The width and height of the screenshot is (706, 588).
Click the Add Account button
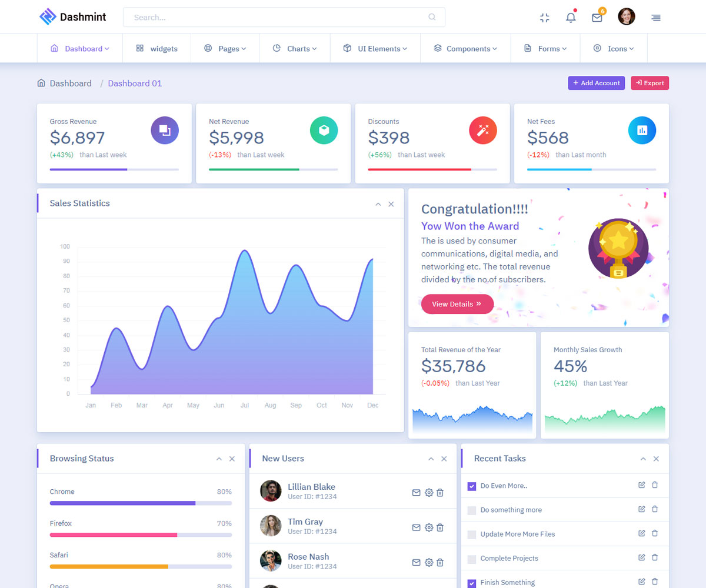(x=597, y=83)
